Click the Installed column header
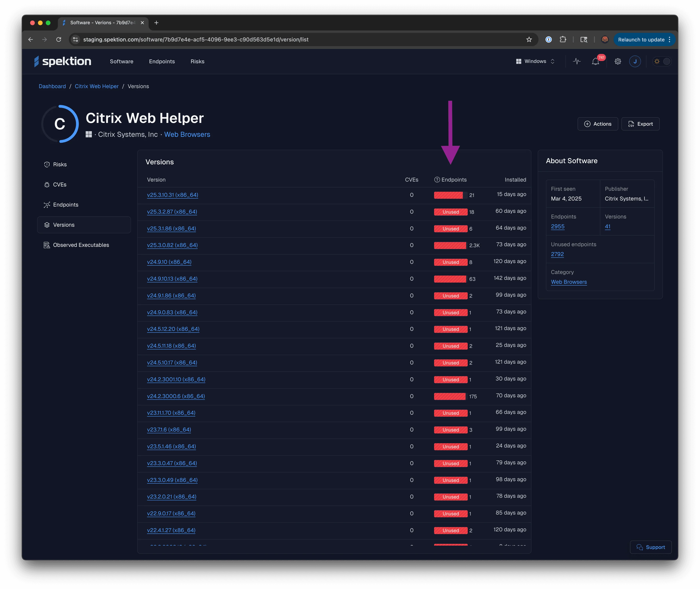The height and width of the screenshot is (589, 700). [x=515, y=180]
